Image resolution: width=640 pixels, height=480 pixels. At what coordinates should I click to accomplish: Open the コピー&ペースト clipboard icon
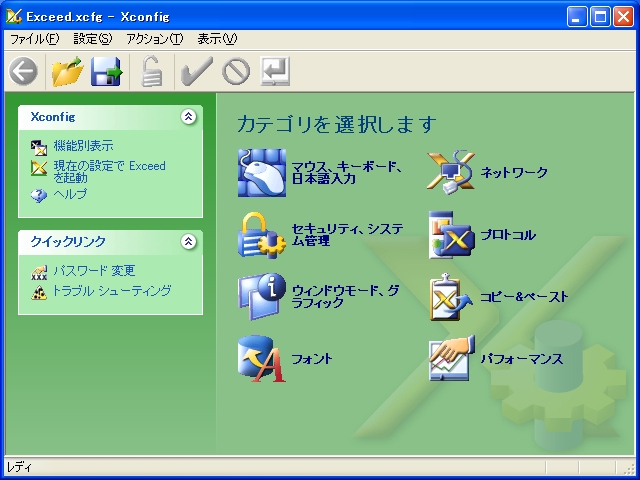pyautogui.click(x=451, y=297)
